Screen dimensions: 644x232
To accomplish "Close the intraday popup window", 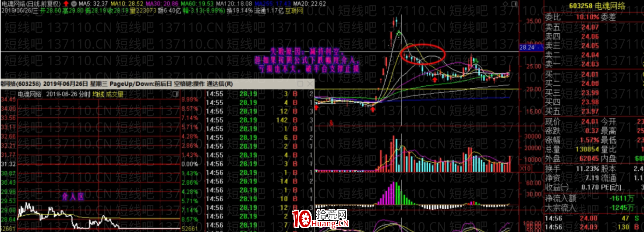I will [x=310, y=84].
